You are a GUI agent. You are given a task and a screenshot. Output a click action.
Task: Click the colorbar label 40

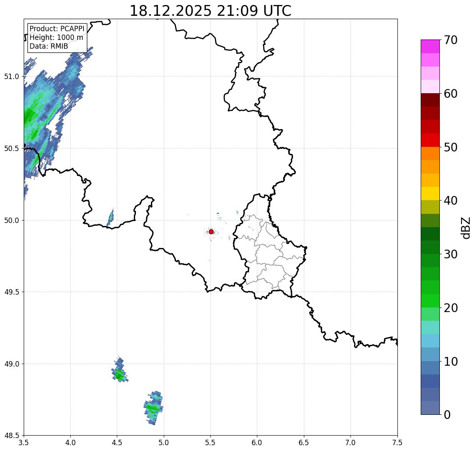pos(451,201)
